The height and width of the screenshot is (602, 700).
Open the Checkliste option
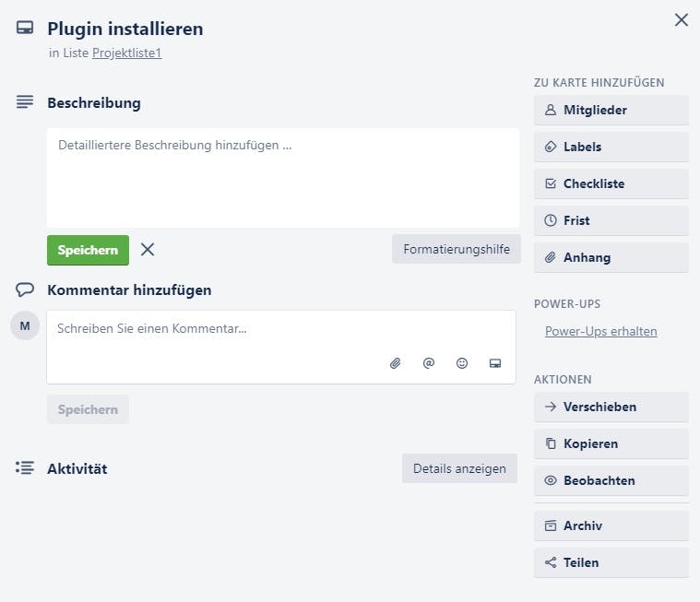611,183
